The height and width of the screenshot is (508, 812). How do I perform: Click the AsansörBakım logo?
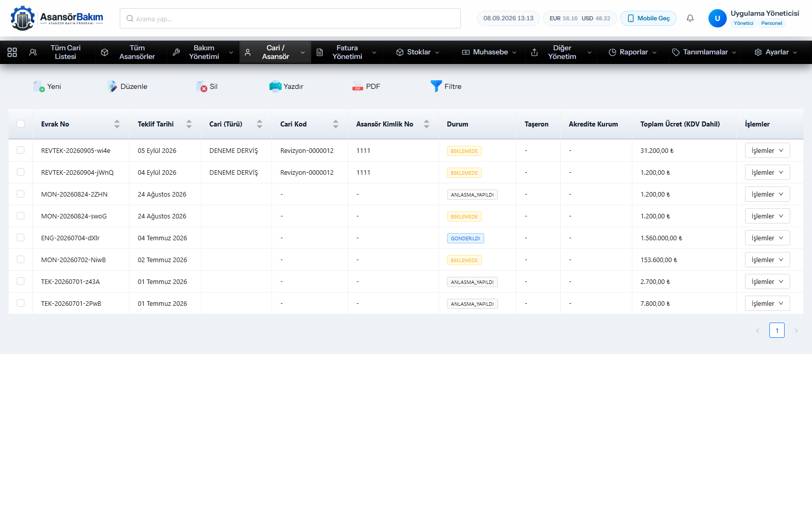[57, 18]
